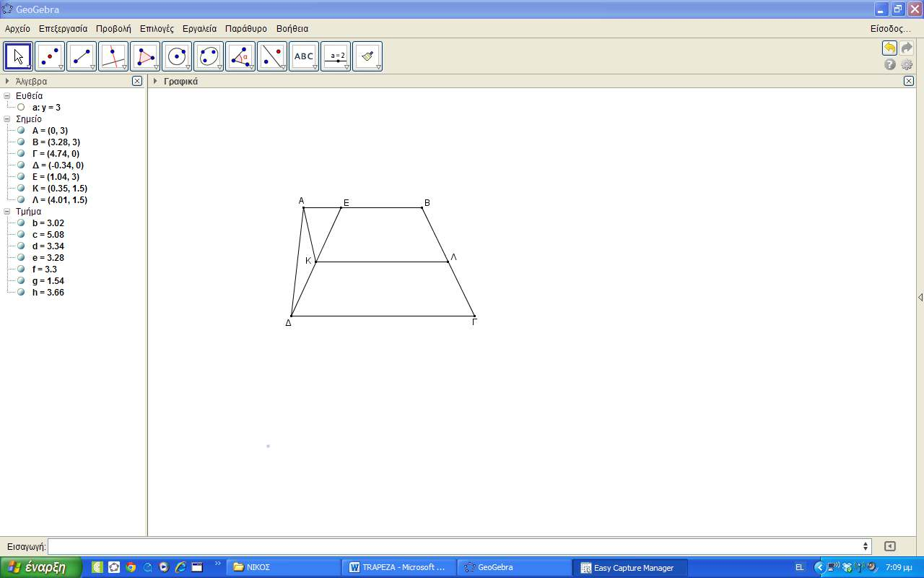Open the Point tool's dropdown triangle
924x578 pixels.
[61, 67]
